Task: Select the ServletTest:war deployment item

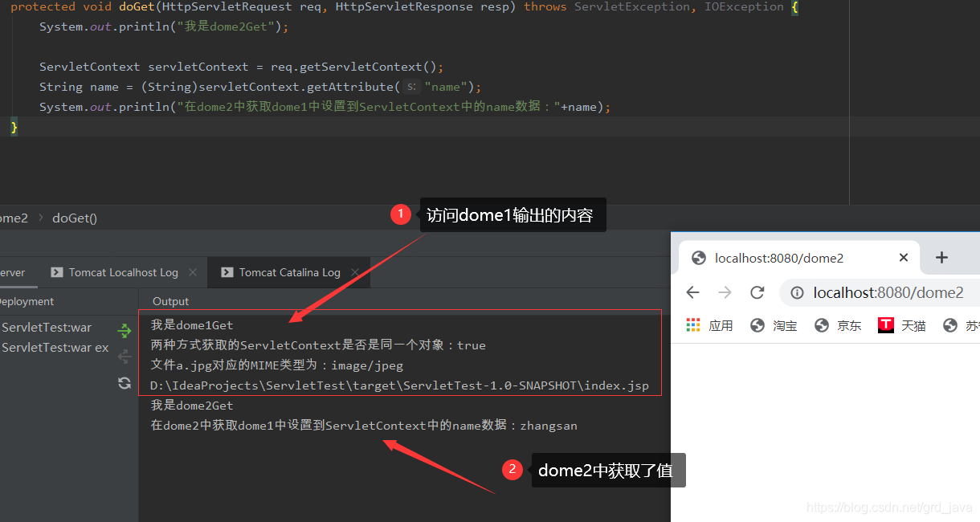Action: pos(47,328)
